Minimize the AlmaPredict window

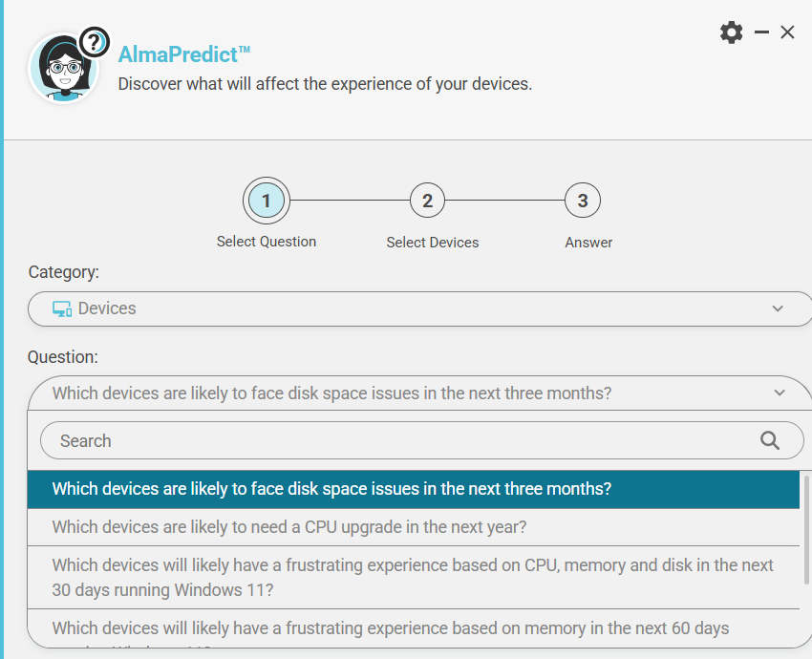[x=761, y=32]
